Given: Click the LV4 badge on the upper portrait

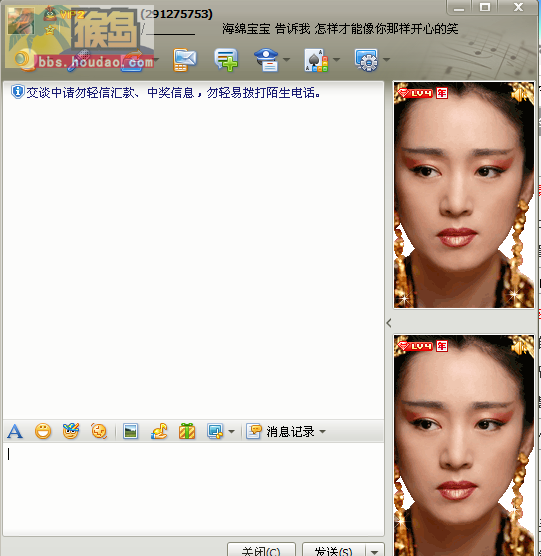Looking at the screenshot, I should coord(415,93).
